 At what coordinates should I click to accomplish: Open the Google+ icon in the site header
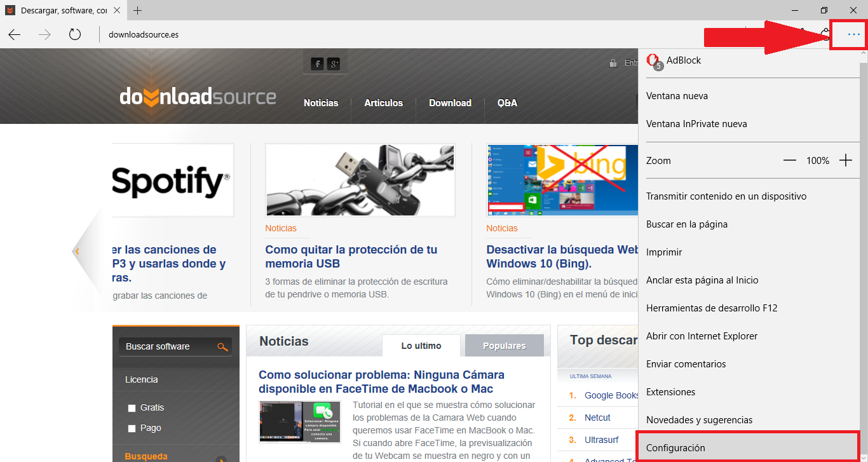[x=334, y=64]
